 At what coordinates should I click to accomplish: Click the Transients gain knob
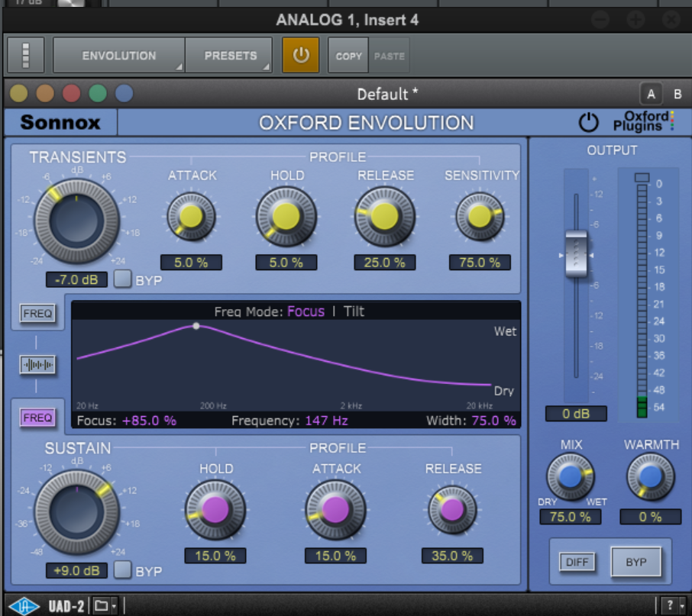tap(77, 221)
